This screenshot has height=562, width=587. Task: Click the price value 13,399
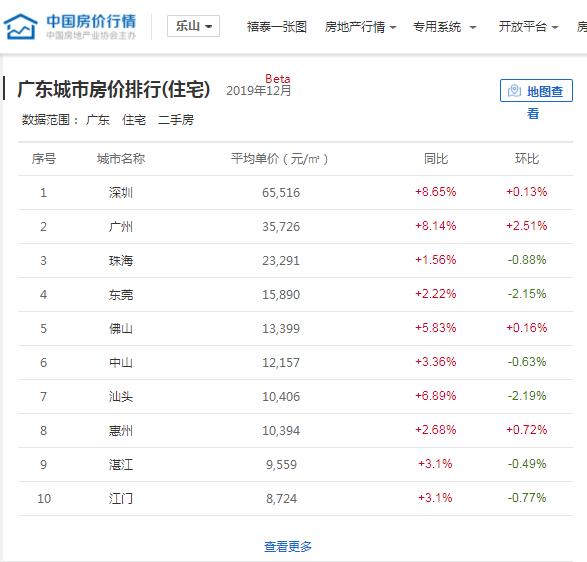coord(281,329)
